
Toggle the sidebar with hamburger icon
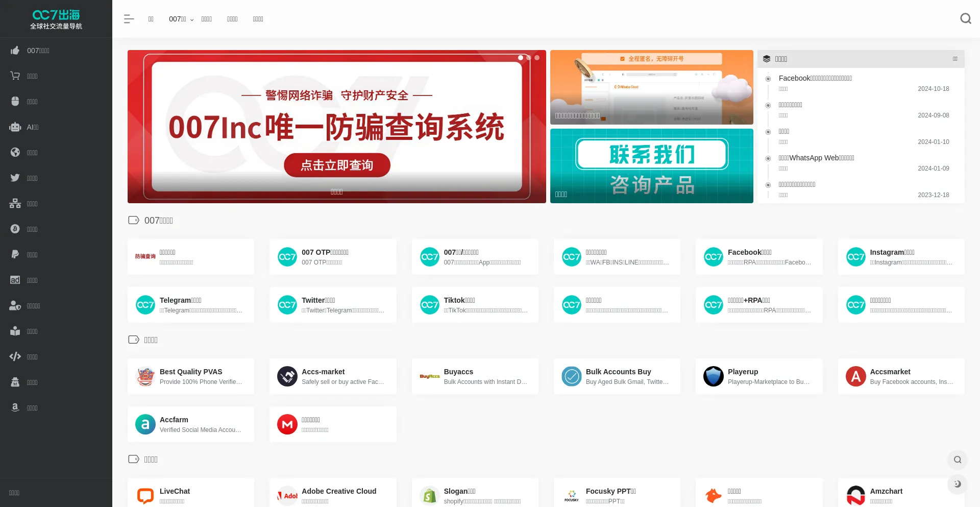click(x=129, y=19)
